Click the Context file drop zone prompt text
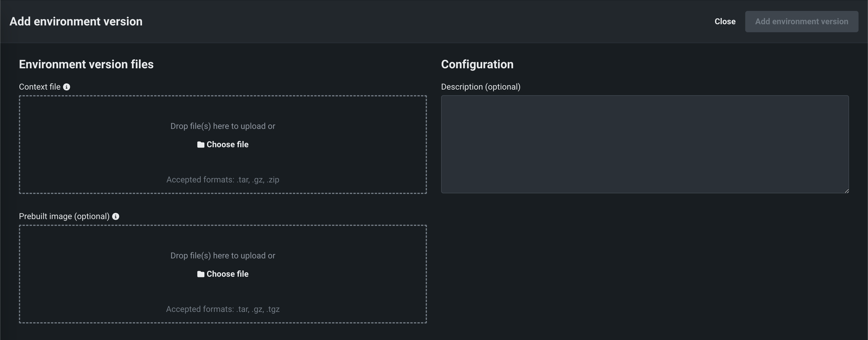The width and height of the screenshot is (868, 340). point(223,126)
